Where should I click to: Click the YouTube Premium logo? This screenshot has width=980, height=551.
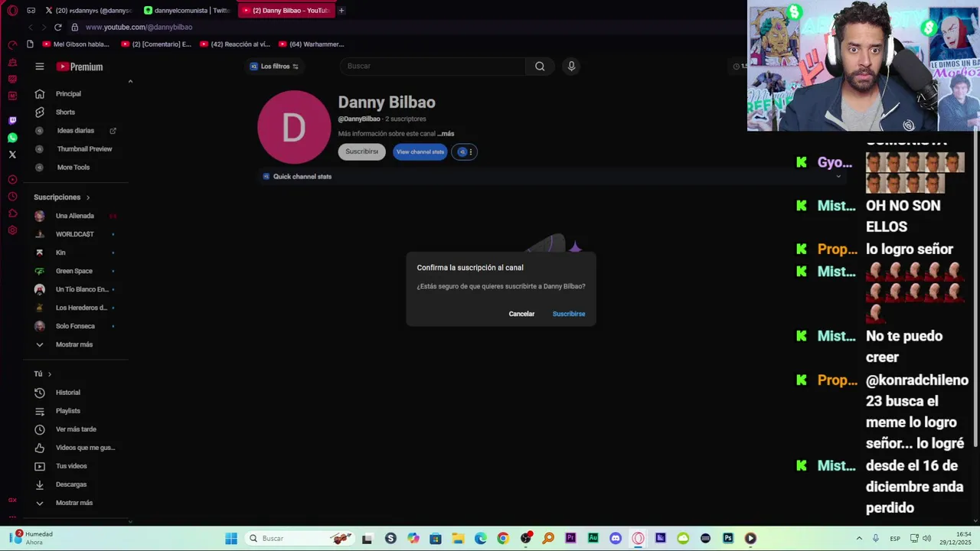click(x=80, y=67)
